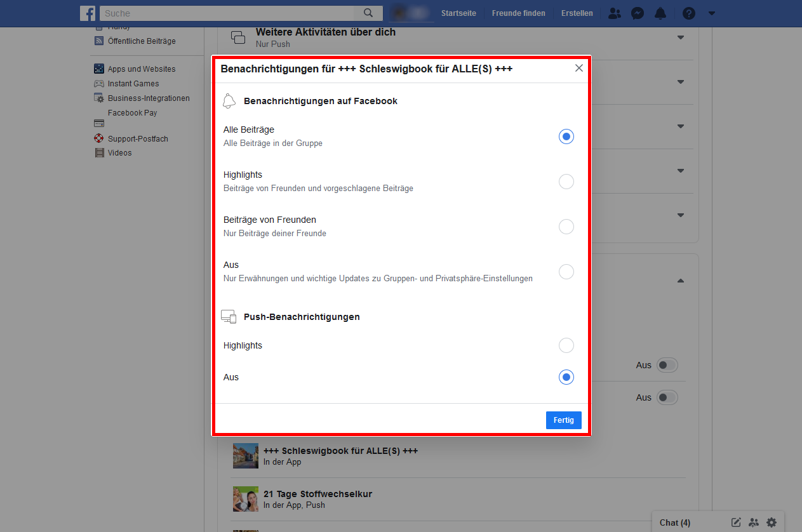Viewport: 802px width, 532px height.
Task: Click the add people to chat icon
Action: [x=754, y=522]
